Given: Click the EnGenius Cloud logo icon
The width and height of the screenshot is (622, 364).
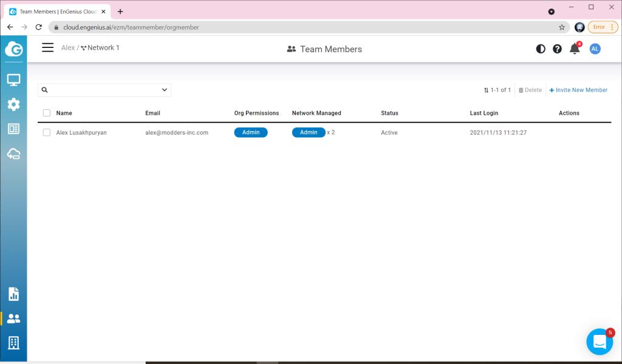Looking at the screenshot, I should coord(13,49).
